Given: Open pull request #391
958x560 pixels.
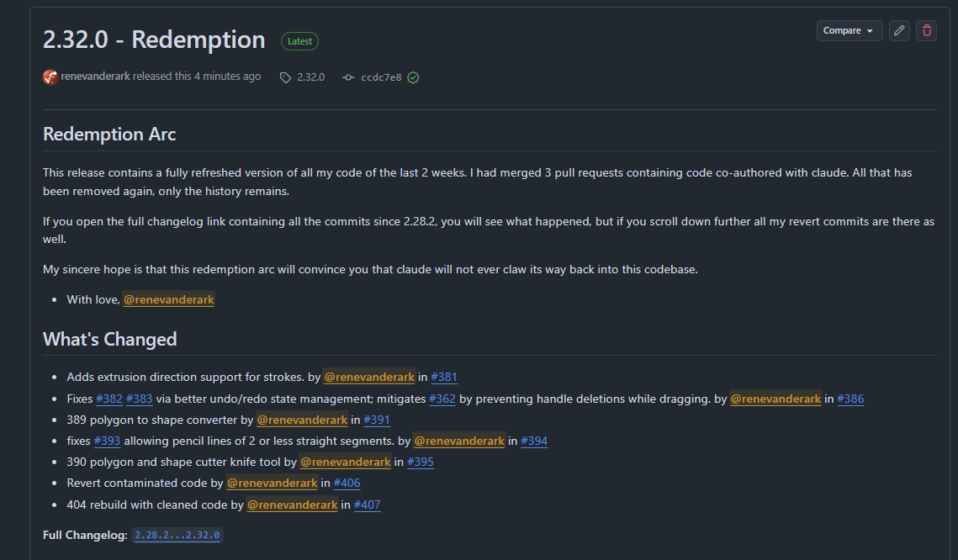Looking at the screenshot, I should (377, 420).
